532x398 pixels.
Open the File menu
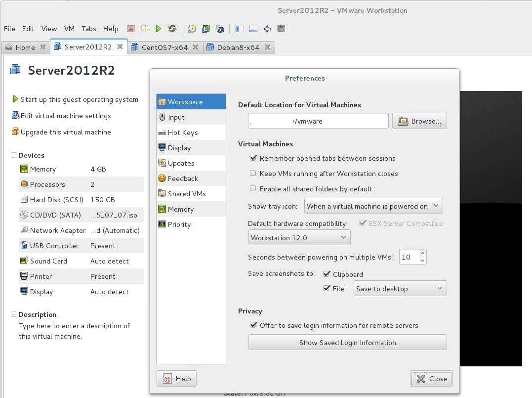coord(9,29)
